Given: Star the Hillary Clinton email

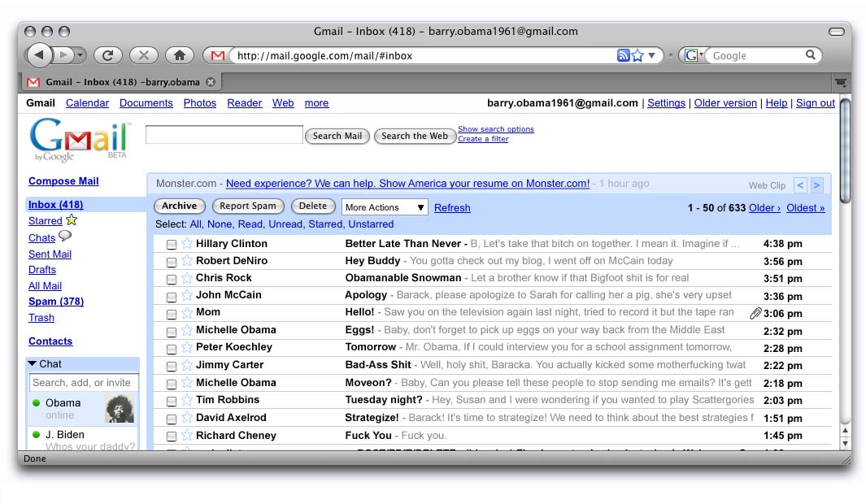Looking at the screenshot, I should pyautogui.click(x=186, y=244).
